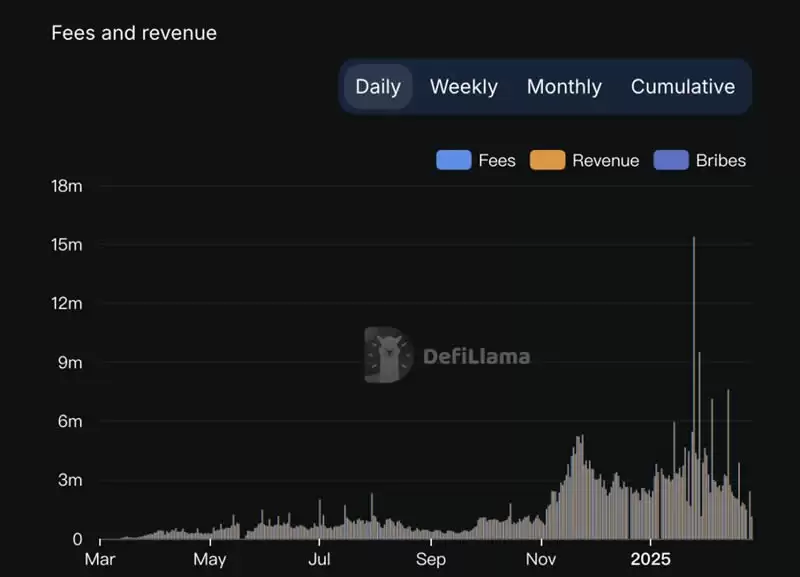Viewport: 800px width, 577px height.
Task: Click the Nov label on the x-axis
Action: tap(541, 560)
